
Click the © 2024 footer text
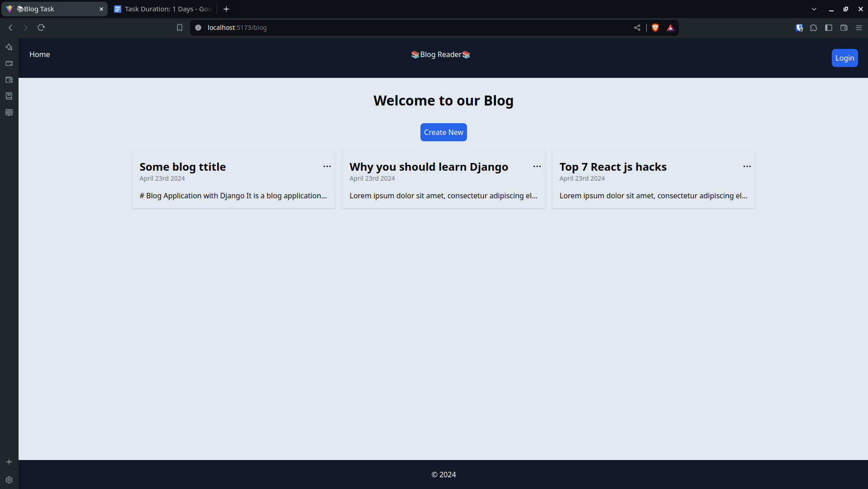pos(444,475)
